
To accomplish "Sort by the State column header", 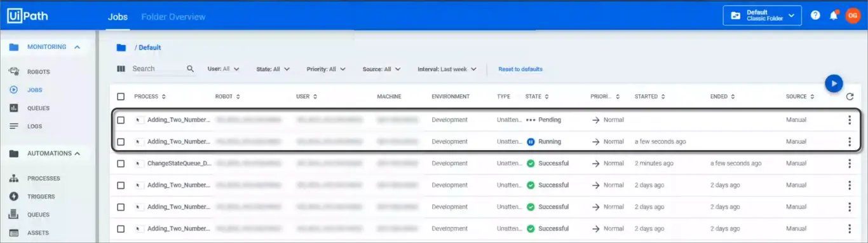I will pyautogui.click(x=537, y=97).
